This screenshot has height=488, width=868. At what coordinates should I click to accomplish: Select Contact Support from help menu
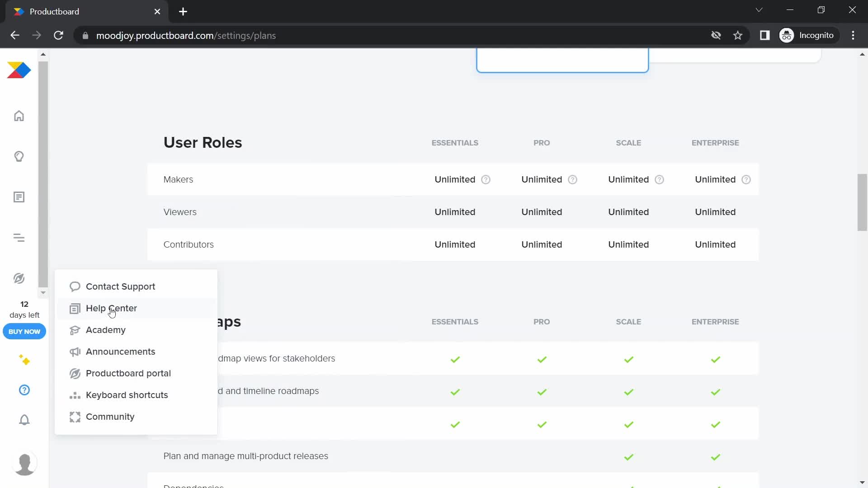pos(136,286)
